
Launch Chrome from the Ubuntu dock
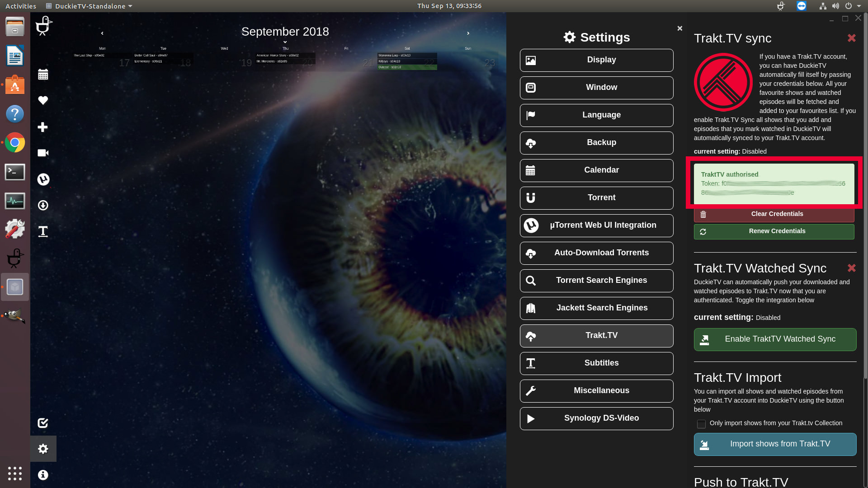15,143
